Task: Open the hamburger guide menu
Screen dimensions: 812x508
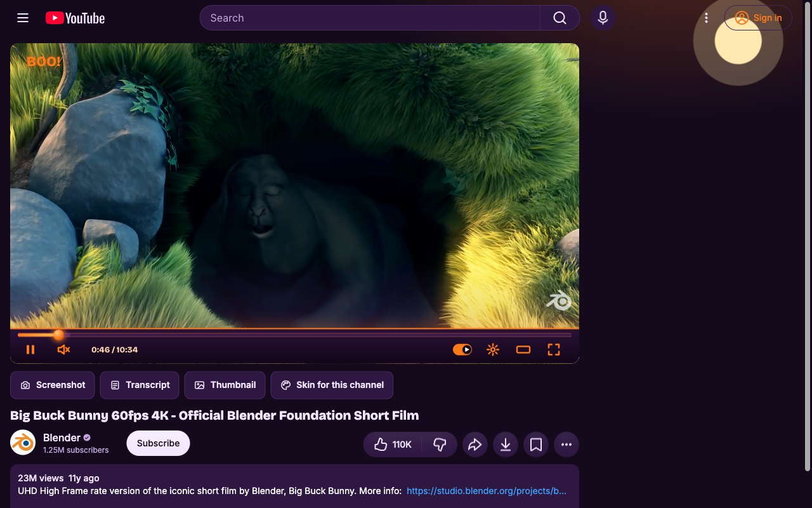Action: [23, 18]
